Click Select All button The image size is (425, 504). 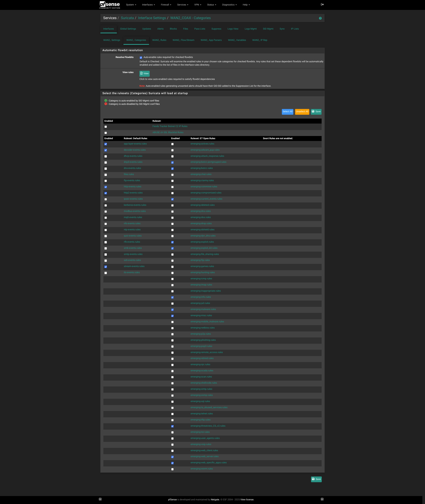(287, 112)
